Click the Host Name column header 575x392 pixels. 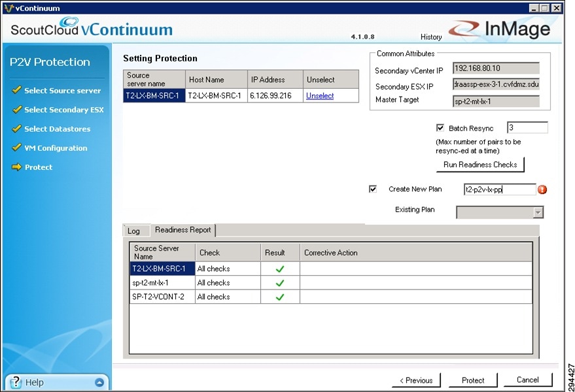pyautogui.click(x=217, y=80)
